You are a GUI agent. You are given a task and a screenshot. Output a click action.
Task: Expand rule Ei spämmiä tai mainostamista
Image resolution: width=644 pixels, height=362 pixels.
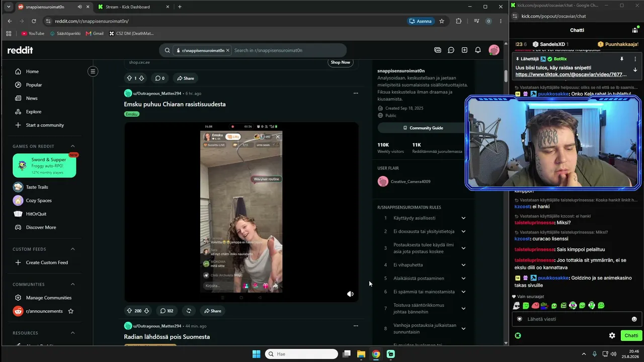[x=463, y=292]
